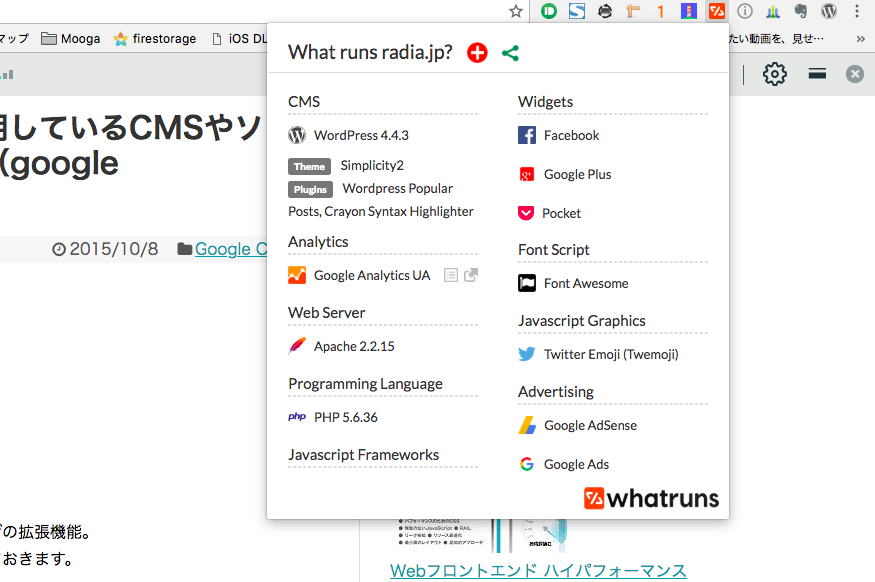Open the Mooga bookmarks folder
Screen dimensions: 875x582
(x=71, y=39)
